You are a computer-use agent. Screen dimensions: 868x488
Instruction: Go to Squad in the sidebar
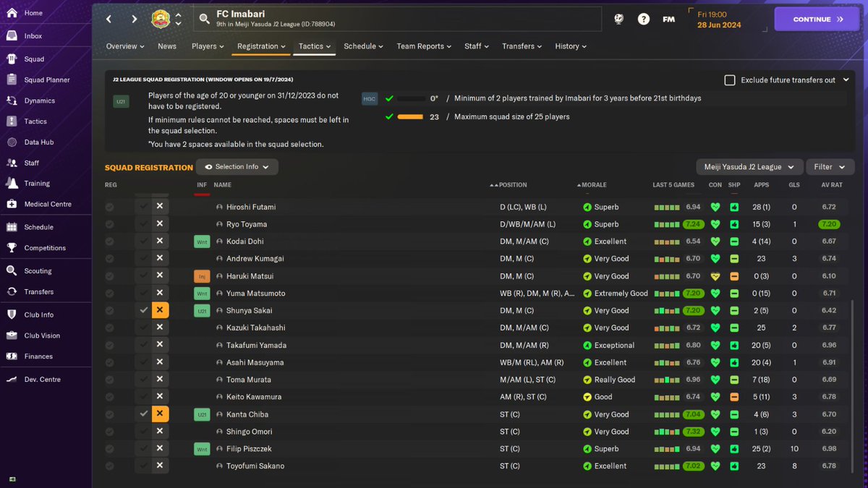[x=34, y=59]
